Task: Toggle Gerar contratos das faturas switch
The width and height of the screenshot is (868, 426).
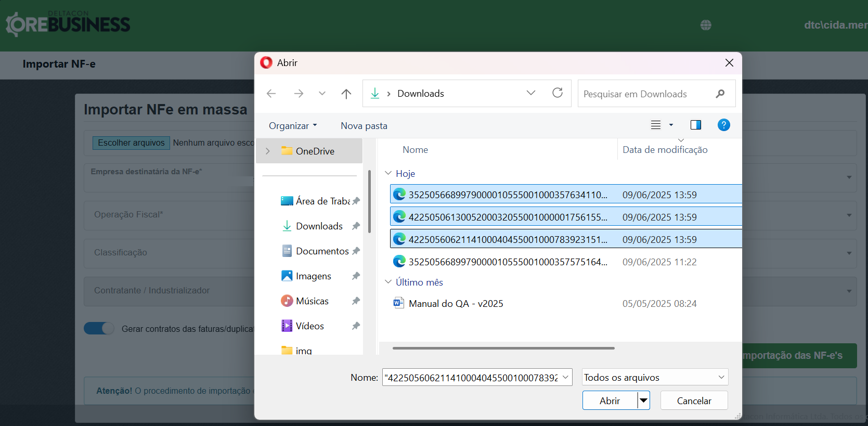Action: (x=99, y=328)
